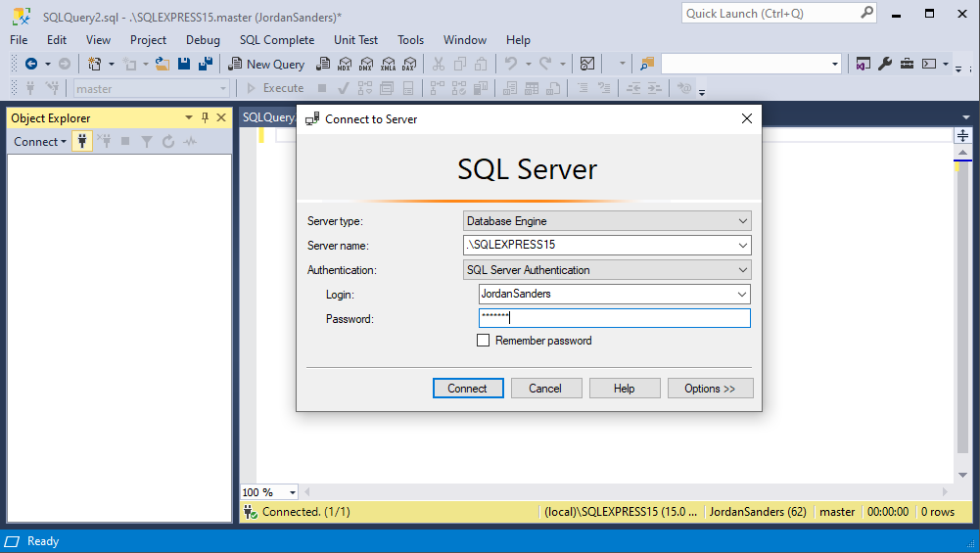980x553 pixels.
Task: Click the Connect button in the dialog
Action: pyautogui.click(x=468, y=388)
